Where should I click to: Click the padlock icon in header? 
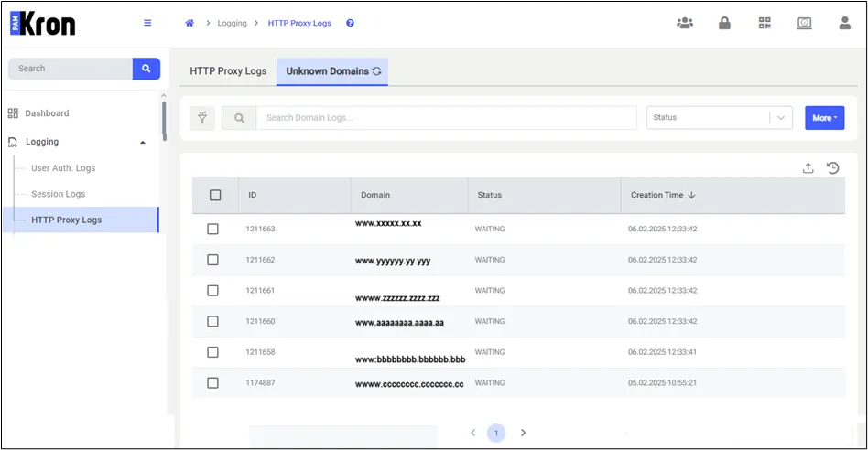724,23
